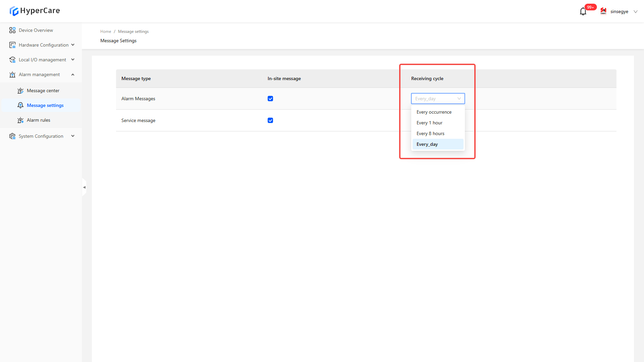Image resolution: width=644 pixels, height=362 pixels.
Task: Click the HyperCare logo
Action: pos(35,11)
